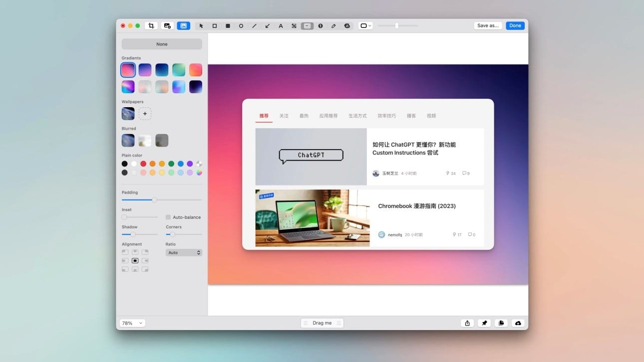Pick the red plain color swatch
The height and width of the screenshot is (362, 644).
click(143, 164)
